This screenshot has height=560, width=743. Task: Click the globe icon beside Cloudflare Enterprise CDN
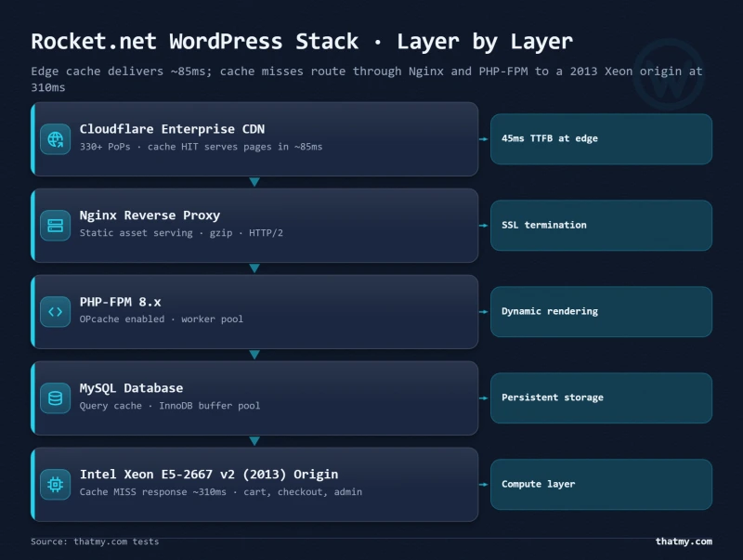(56, 138)
